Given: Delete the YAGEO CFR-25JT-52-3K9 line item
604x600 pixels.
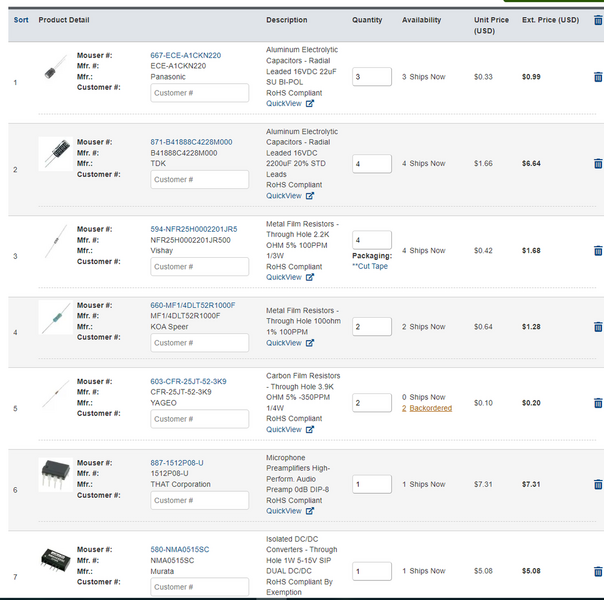Looking at the screenshot, I should pos(597,403).
